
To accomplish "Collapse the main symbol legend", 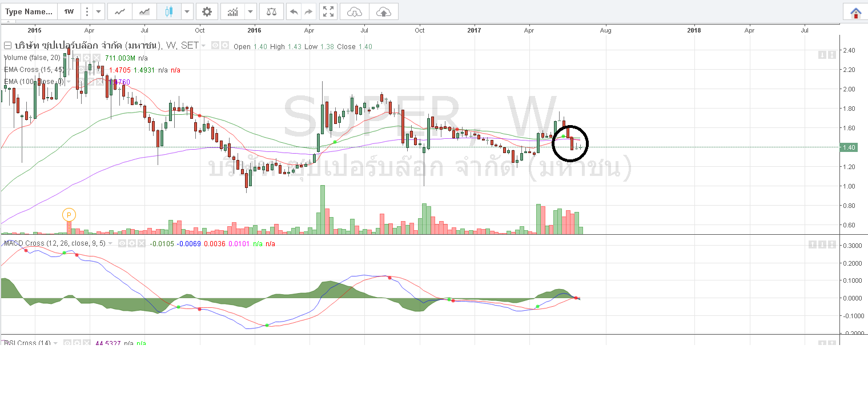I will click(x=7, y=46).
